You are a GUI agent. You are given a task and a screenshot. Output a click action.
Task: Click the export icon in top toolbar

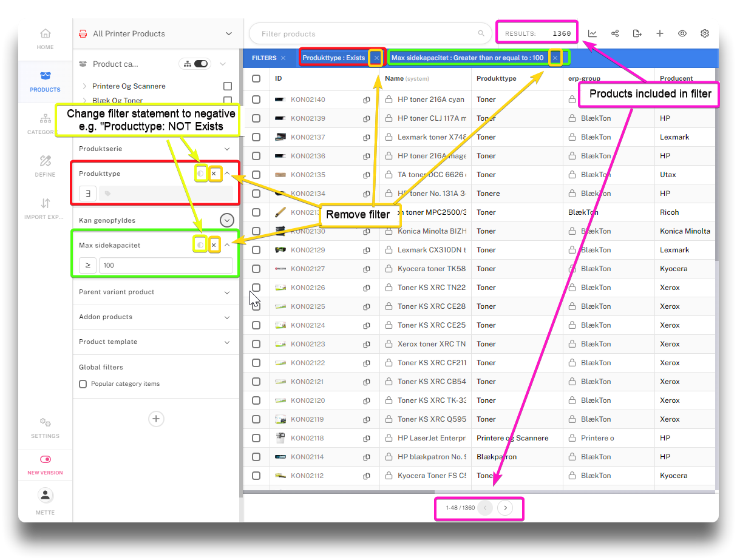click(637, 34)
